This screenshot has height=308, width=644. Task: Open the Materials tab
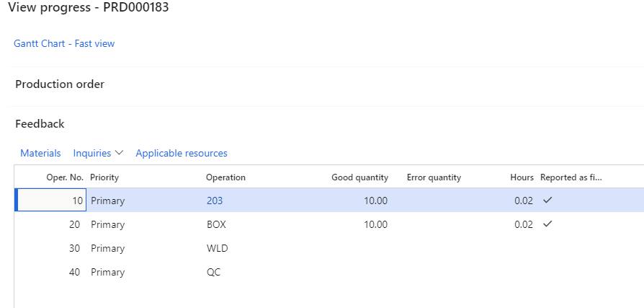click(40, 153)
